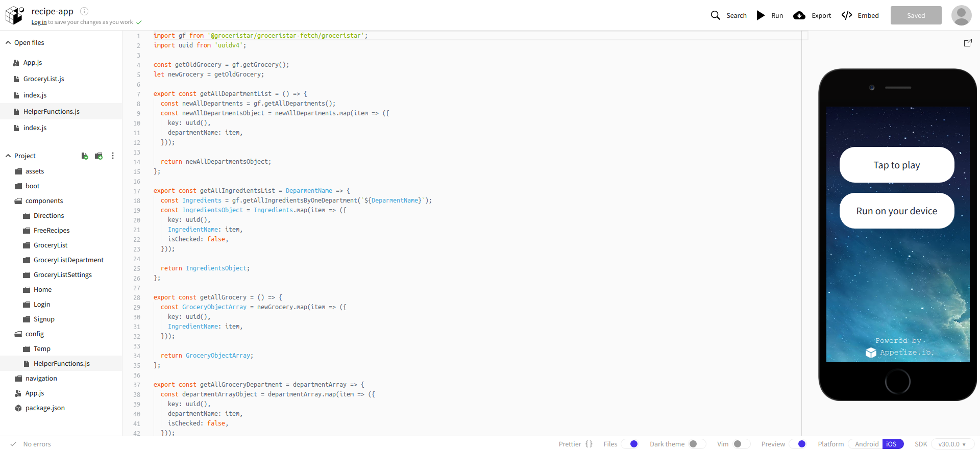Select iOS platform

point(892,444)
